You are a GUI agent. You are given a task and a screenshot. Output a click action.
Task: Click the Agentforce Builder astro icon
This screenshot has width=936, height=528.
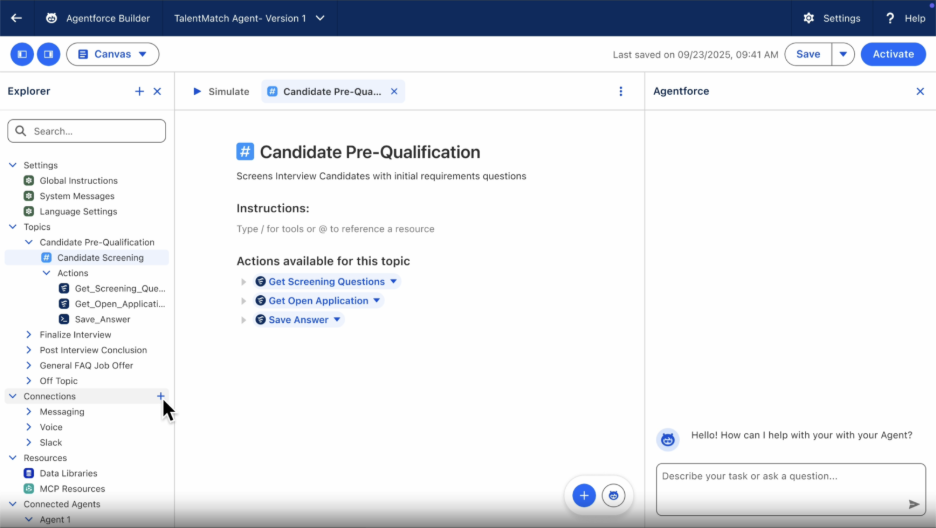tap(51, 18)
